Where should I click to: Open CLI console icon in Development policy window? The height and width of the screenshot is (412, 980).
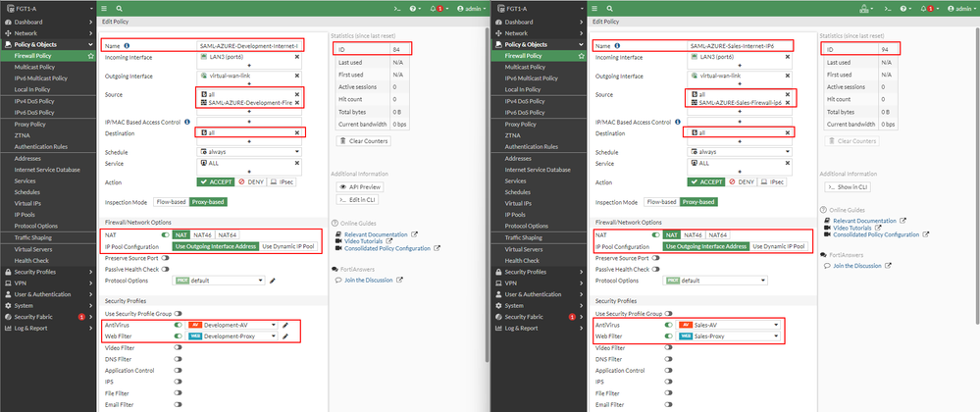[x=396, y=9]
